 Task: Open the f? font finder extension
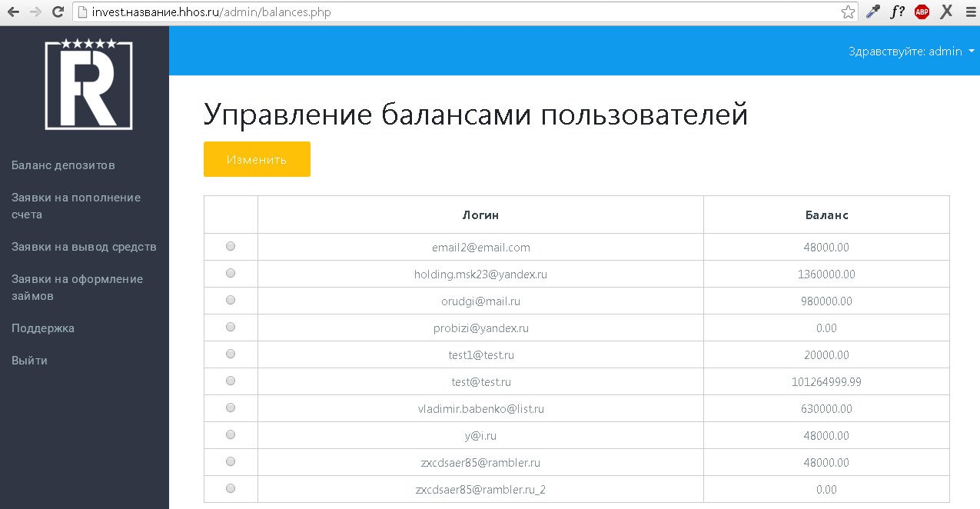[897, 12]
